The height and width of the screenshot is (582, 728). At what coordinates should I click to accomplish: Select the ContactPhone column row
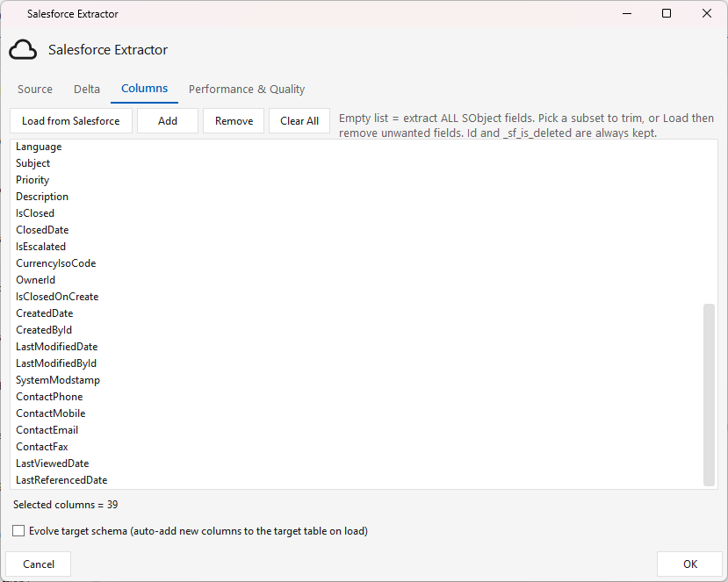(357, 398)
